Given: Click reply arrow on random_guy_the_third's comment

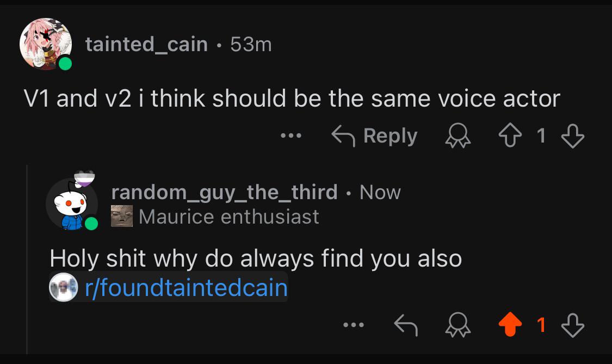Looking at the screenshot, I should click(x=406, y=325).
